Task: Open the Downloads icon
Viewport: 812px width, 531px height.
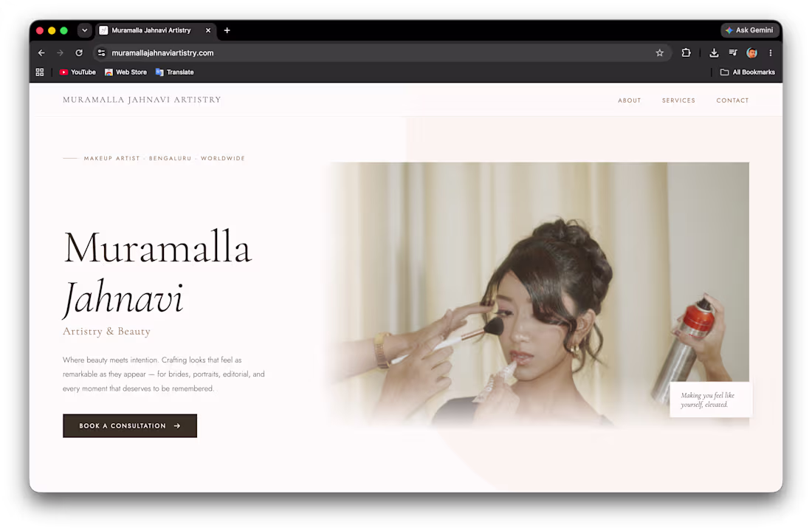Action: click(x=714, y=52)
